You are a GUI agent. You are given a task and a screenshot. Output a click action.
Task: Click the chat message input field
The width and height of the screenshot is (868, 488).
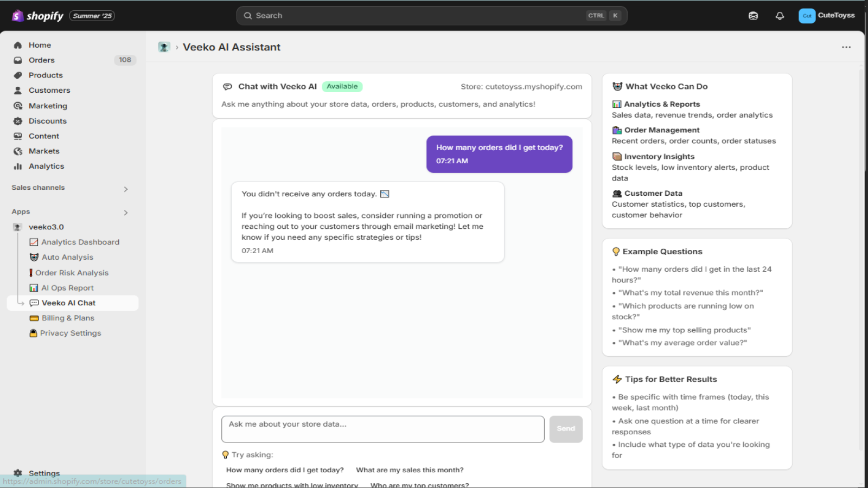coord(382,428)
